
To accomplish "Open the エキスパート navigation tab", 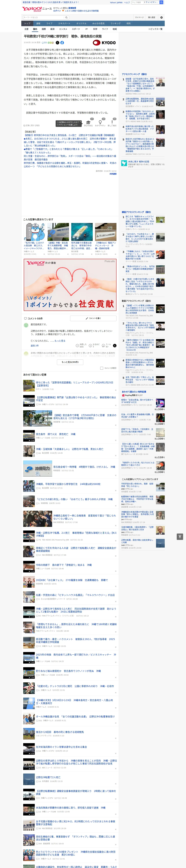I will tap(64, 24).
